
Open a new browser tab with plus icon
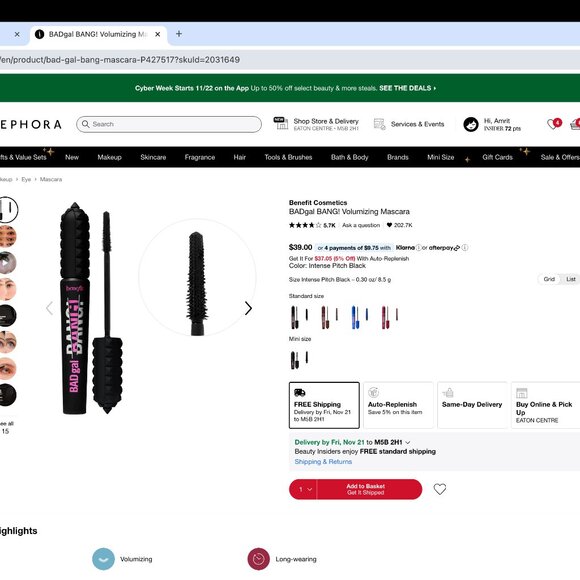(x=179, y=34)
